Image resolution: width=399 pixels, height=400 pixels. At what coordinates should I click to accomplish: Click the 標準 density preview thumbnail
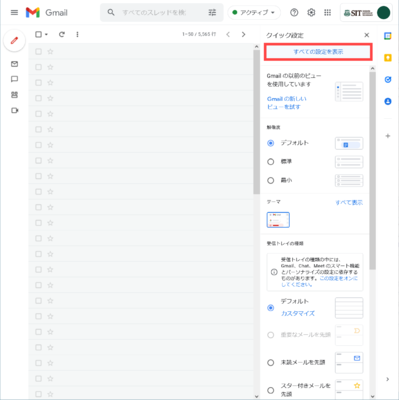click(349, 162)
